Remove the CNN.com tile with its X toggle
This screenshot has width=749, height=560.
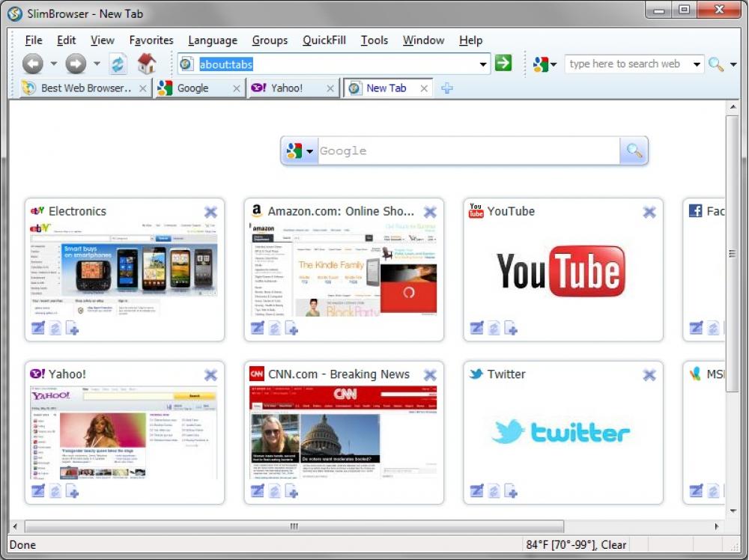(430, 374)
